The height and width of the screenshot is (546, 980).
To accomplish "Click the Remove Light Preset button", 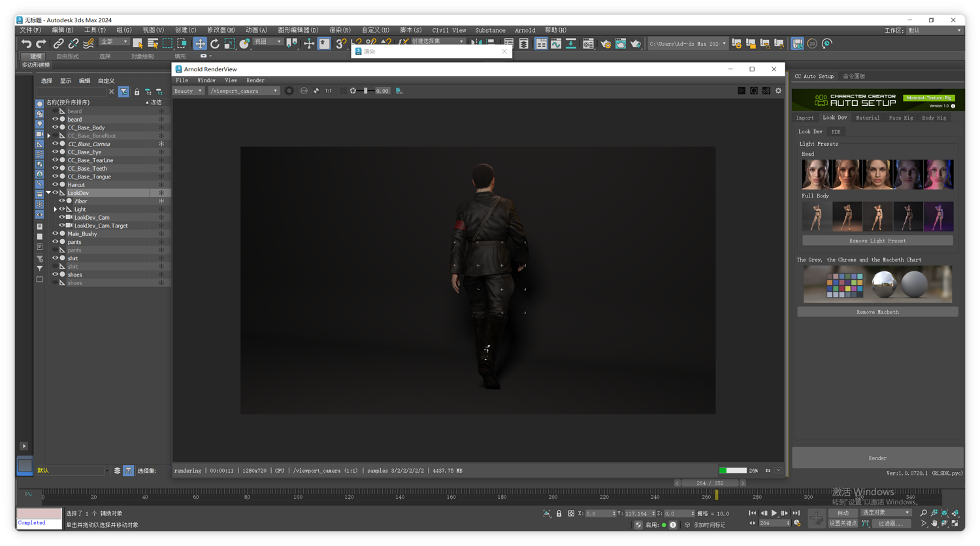I will click(x=877, y=241).
